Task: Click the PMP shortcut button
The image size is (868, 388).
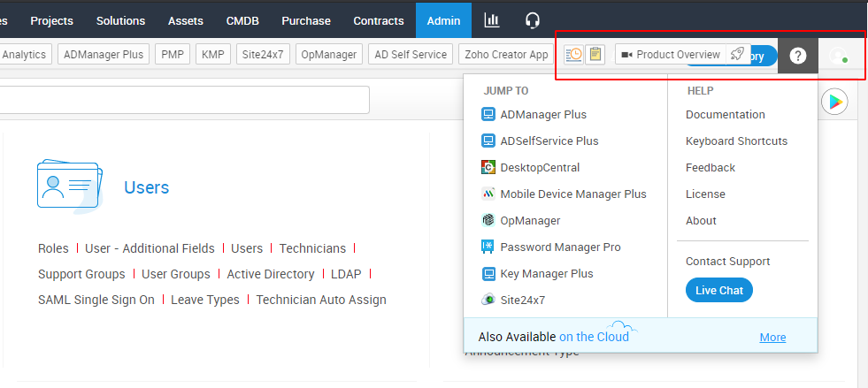Action: click(173, 55)
